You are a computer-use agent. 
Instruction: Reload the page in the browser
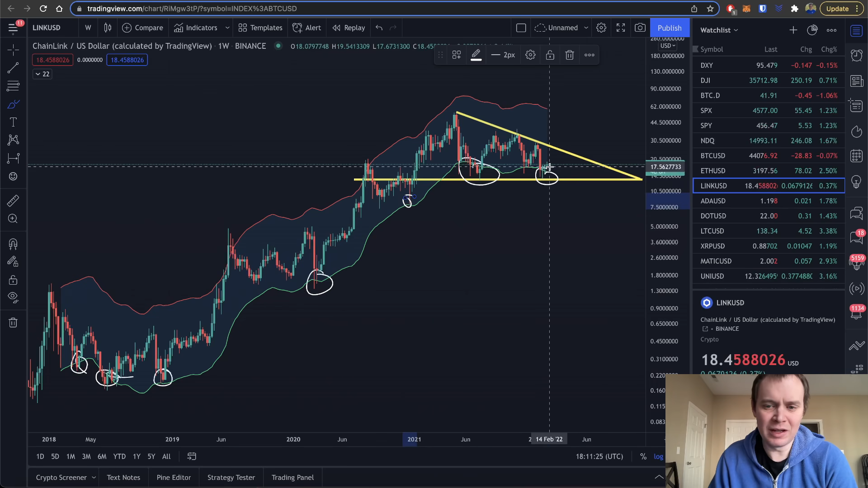coord(43,9)
